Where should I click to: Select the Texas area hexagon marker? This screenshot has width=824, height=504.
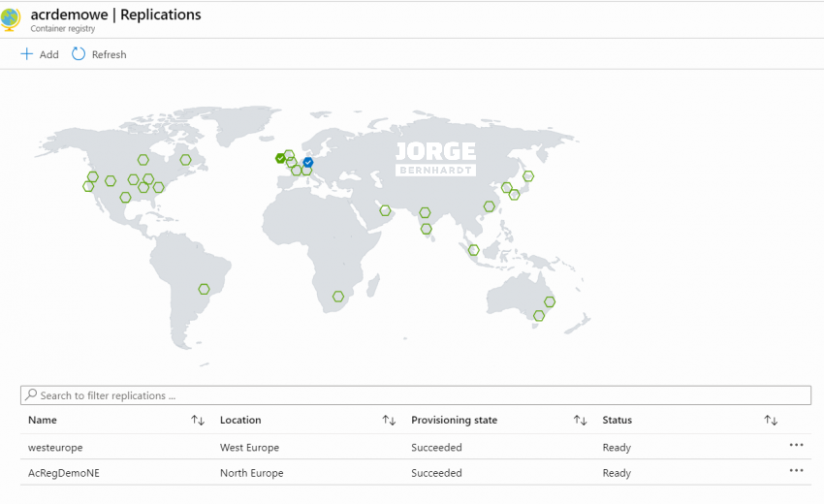point(125,198)
